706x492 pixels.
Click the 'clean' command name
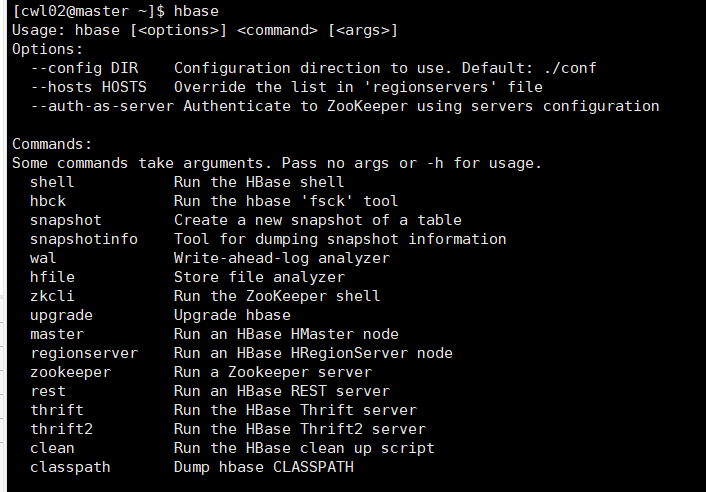point(52,448)
